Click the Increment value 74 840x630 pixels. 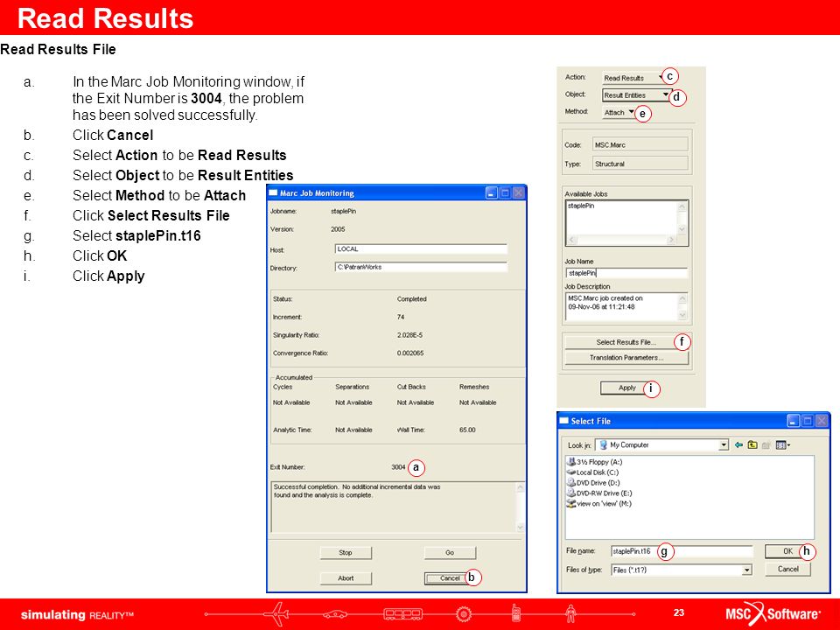coord(401,317)
